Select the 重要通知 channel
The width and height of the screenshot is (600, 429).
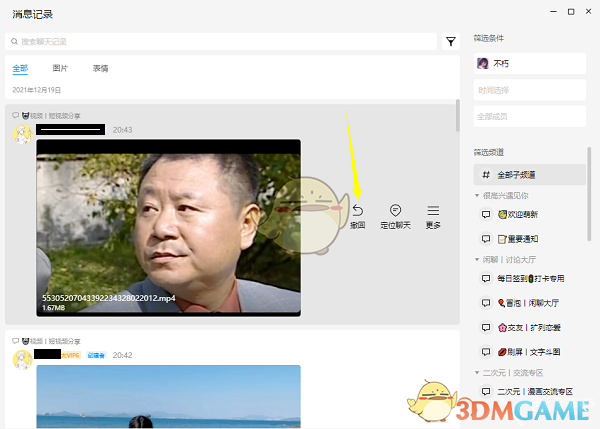point(517,239)
